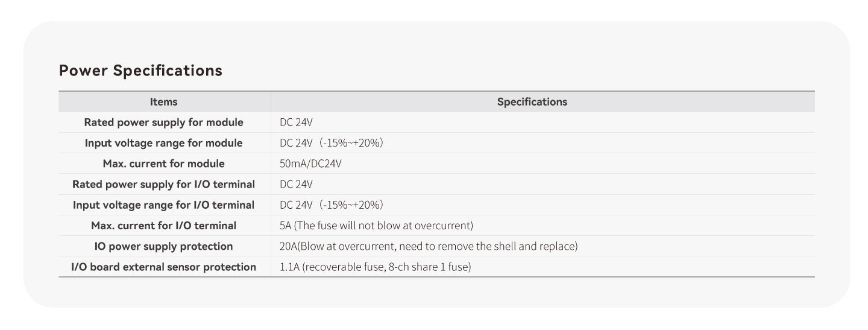Select Input voltage range for I/O terminal
Viewport: 868px width, 330px height.
click(x=164, y=205)
